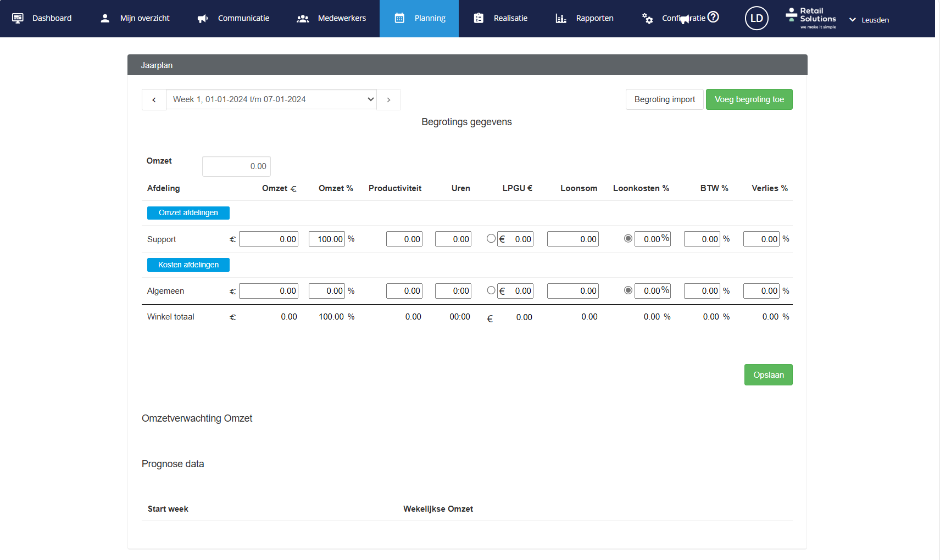
Task: Click the top Omzet input field
Action: [236, 166]
